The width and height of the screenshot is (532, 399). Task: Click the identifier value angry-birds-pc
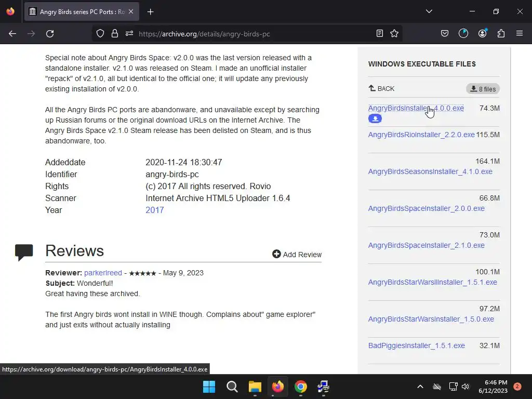click(172, 175)
